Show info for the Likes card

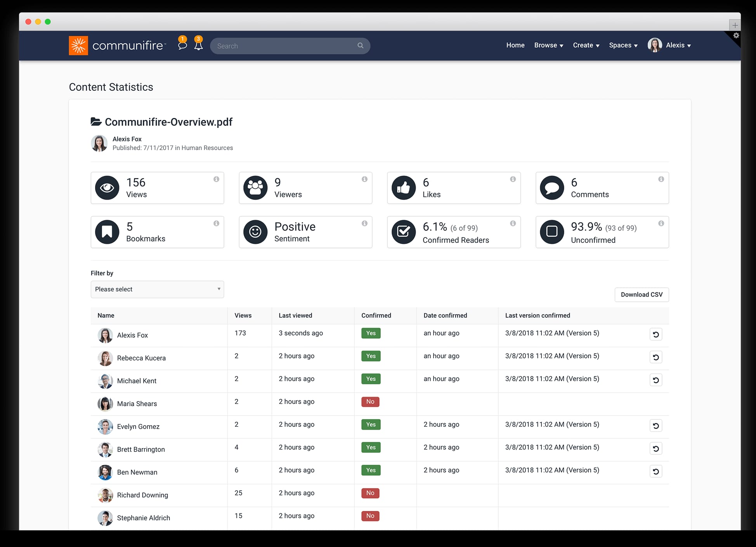click(x=513, y=179)
